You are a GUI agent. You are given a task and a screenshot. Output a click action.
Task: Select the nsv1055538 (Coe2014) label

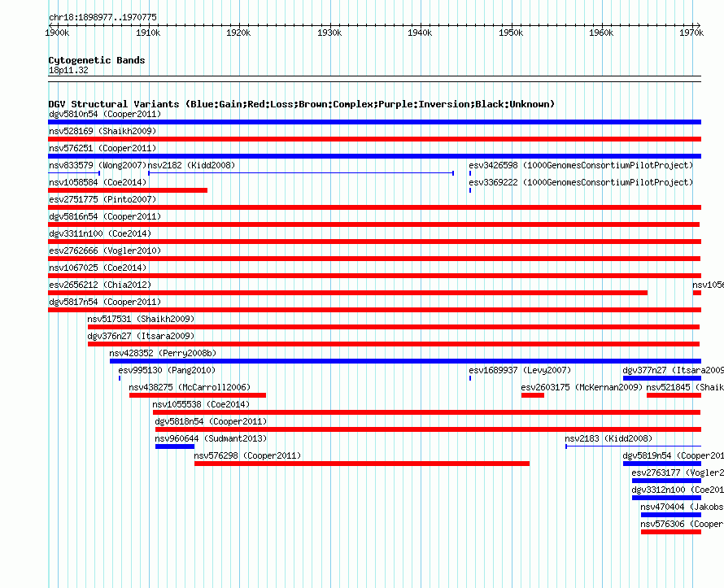201,404
